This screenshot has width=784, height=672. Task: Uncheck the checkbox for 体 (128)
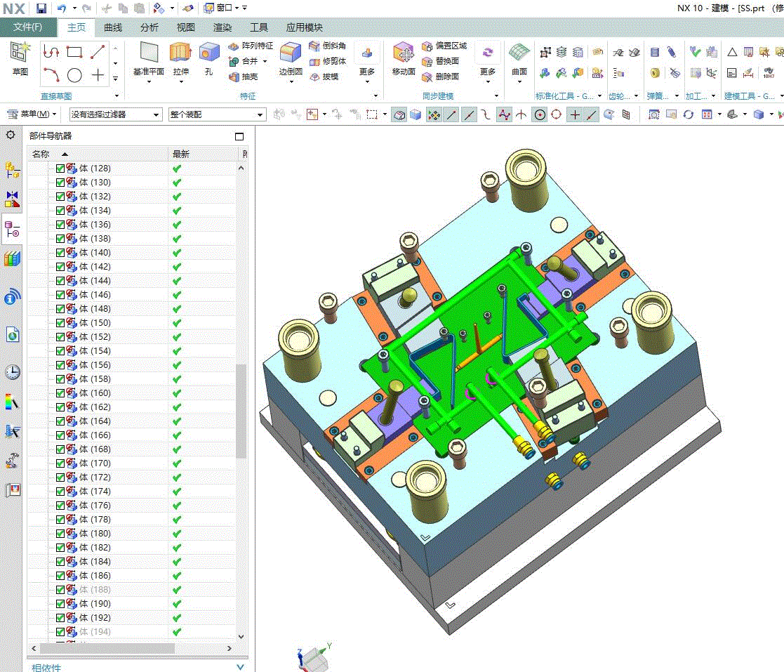pos(60,169)
